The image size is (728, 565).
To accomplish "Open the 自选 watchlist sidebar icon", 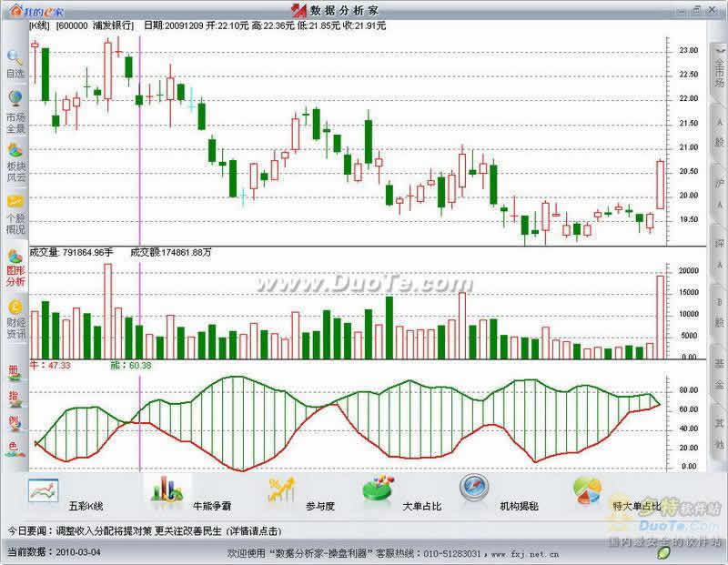I will click(x=15, y=62).
